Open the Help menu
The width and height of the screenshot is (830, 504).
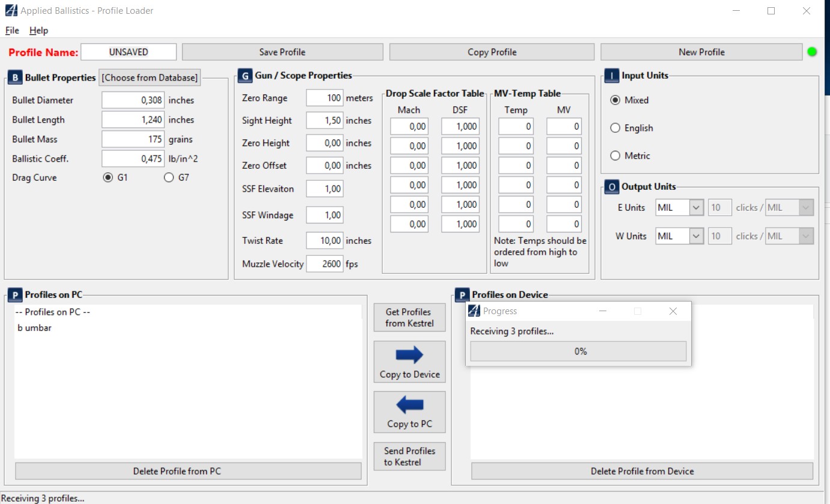click(38, 30)
